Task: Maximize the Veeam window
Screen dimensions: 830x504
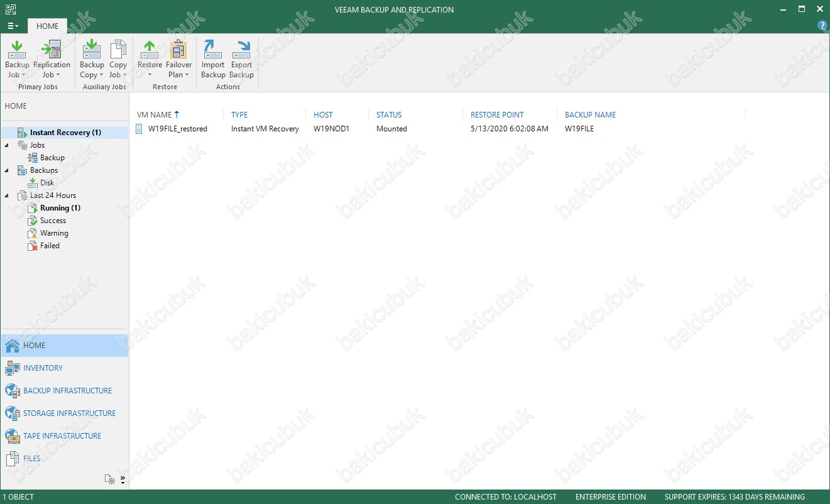Action: tap(802, 9)
